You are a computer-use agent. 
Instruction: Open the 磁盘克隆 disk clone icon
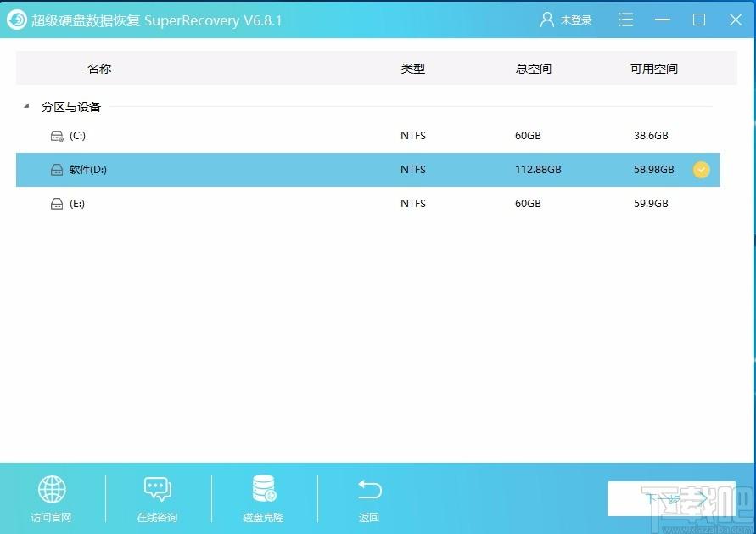(264, 489)
